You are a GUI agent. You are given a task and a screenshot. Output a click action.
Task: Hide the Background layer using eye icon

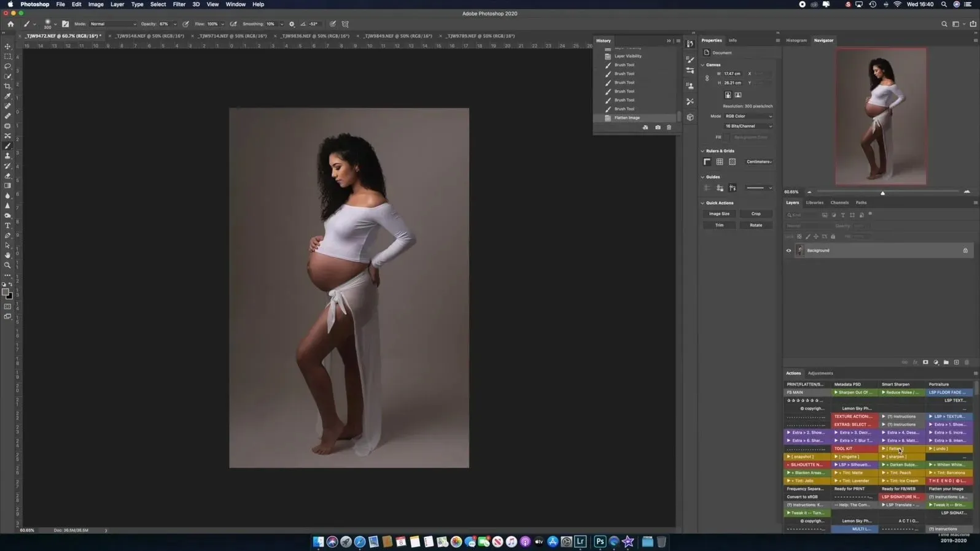(x=789, y=250)
